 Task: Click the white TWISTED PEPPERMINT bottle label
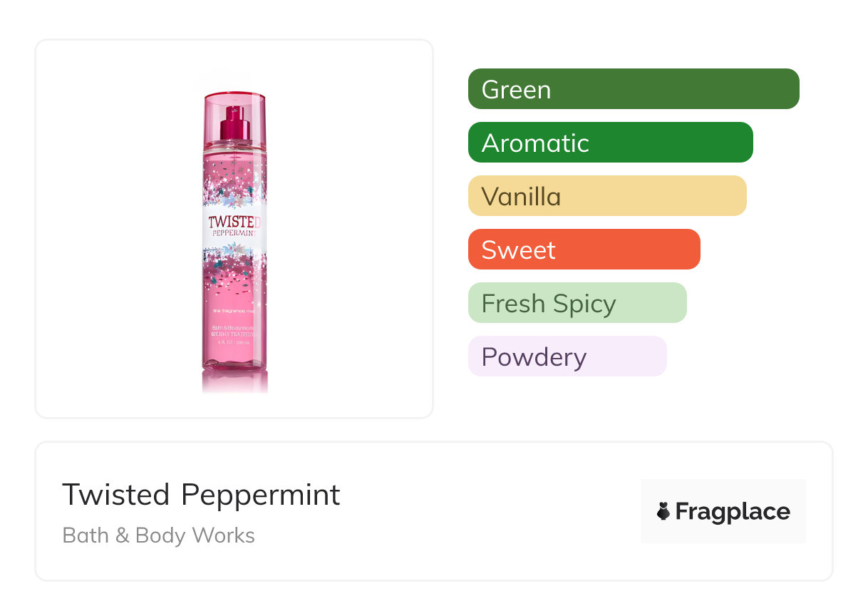point(234,225)
